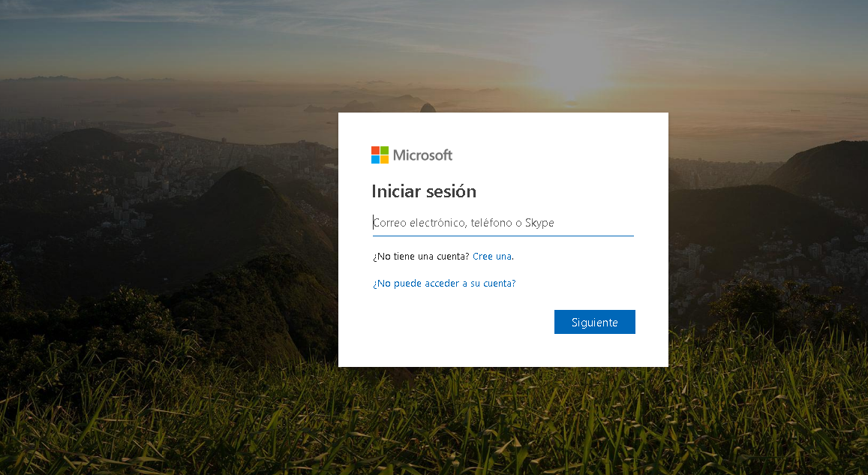
Task: Click the Siguiente button
Action: 594,322
